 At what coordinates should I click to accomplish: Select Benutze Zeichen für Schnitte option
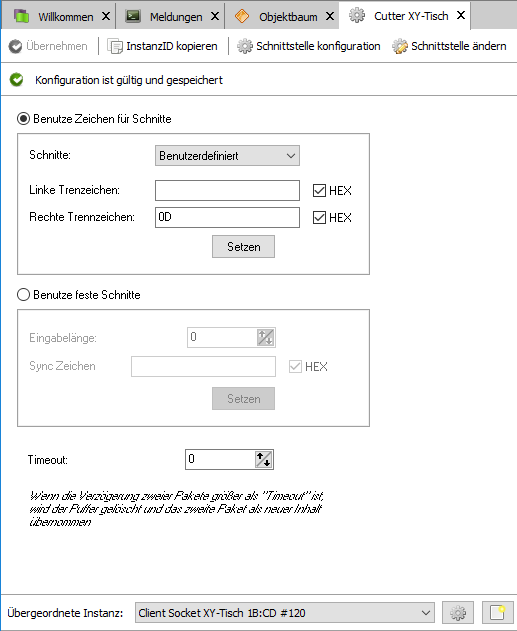23,119
